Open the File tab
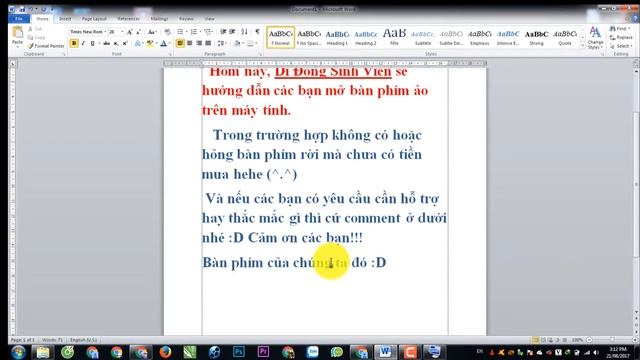640x360 pixels. (x=19, y=19)
